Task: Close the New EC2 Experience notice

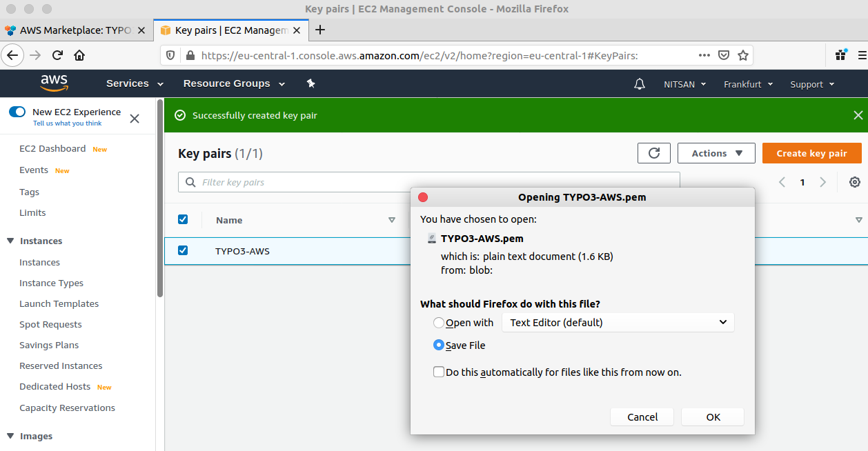Action: pos(135,119)
